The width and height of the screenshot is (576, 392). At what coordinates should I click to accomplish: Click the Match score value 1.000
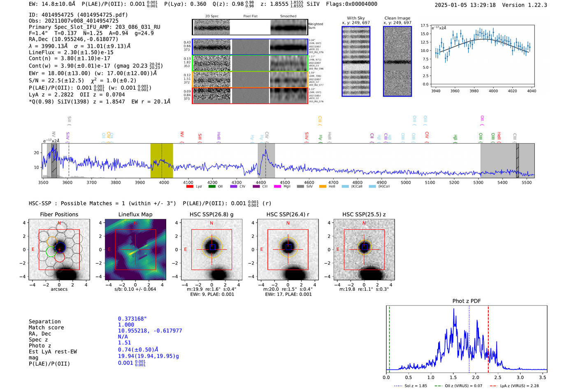tap(126, 325)
